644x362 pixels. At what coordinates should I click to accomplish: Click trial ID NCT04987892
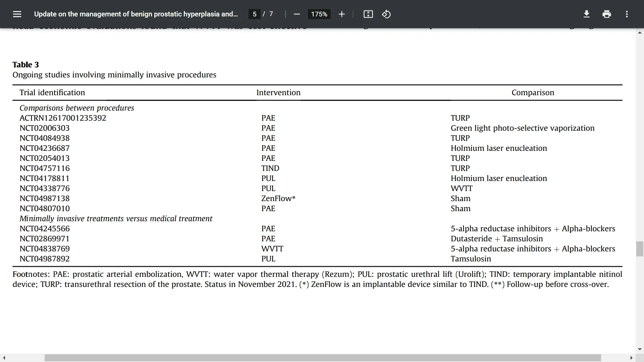click(45, 259)
